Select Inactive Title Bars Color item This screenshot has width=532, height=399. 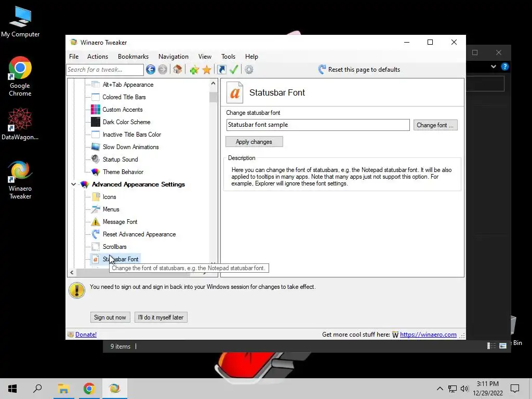pyautogui.click(x=131, y=135)
